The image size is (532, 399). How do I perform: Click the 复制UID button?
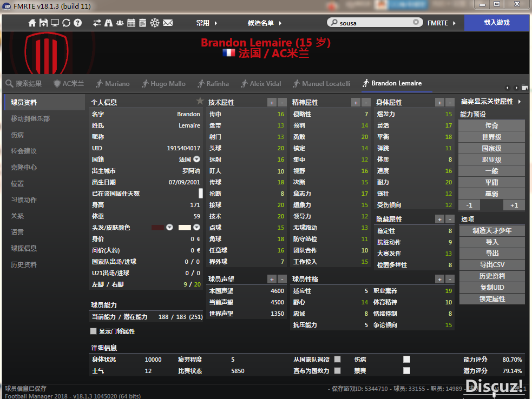pos(492,288)
